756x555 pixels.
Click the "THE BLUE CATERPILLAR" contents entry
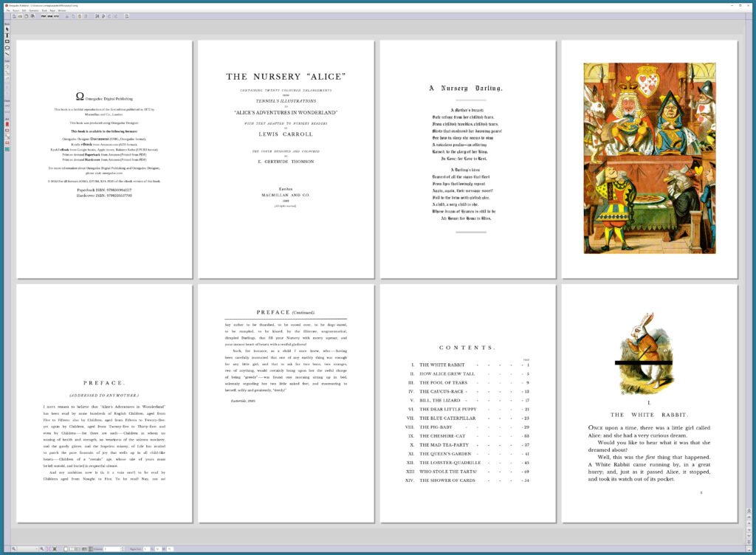(447, 418)
